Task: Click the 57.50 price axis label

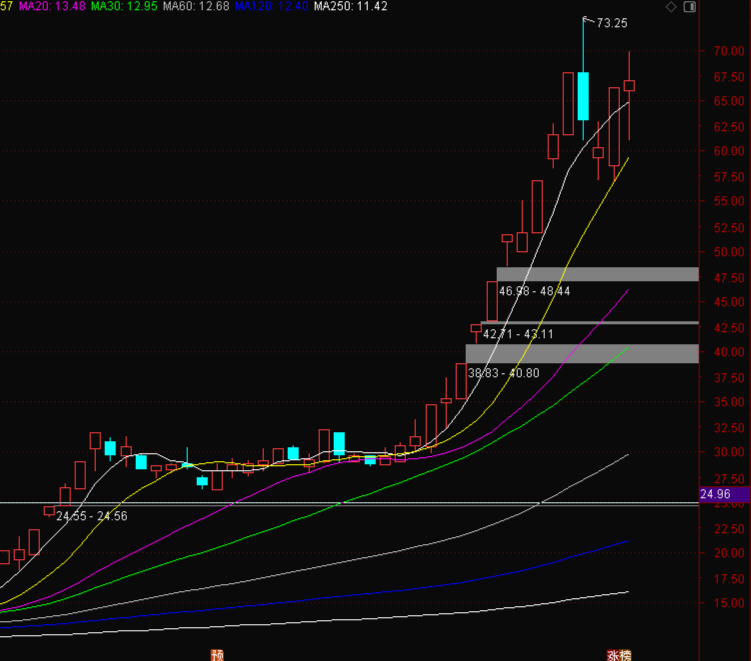Action: 729,177
